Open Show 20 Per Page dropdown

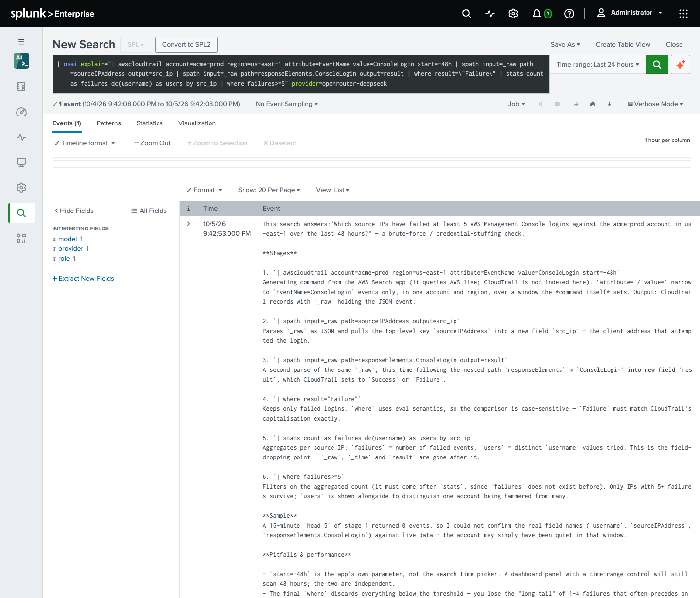pos(269,190)
